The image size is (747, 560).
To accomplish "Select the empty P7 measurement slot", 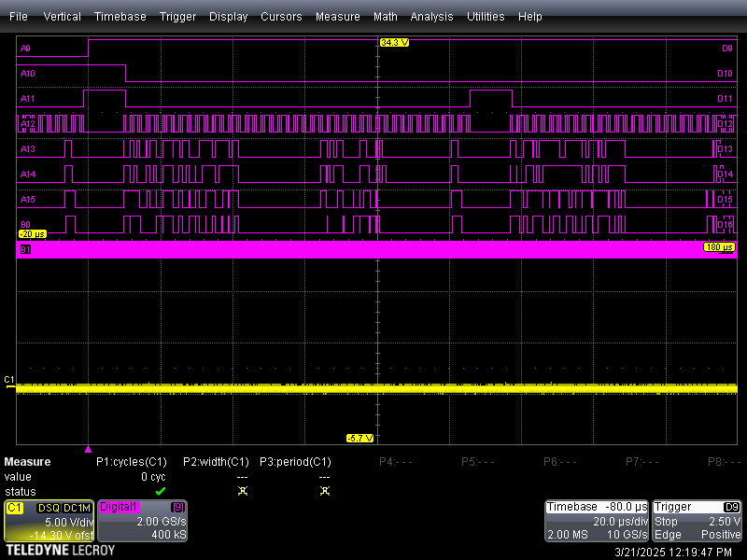I will point(642,462).
